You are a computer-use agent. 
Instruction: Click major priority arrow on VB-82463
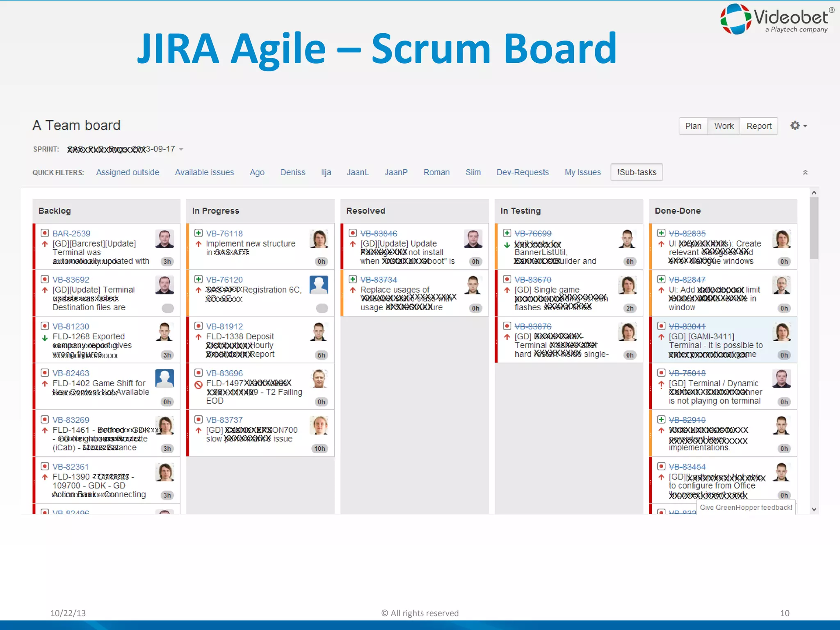(45, 384)
